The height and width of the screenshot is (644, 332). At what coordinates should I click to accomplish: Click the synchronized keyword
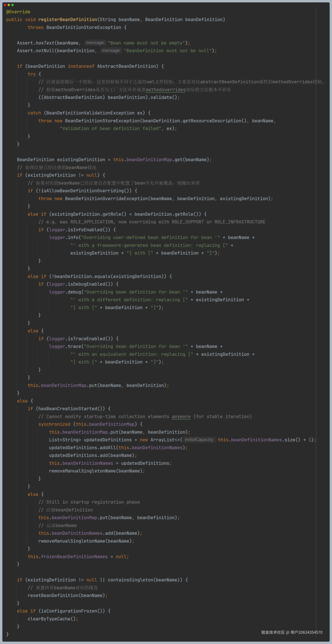(54, 424)
